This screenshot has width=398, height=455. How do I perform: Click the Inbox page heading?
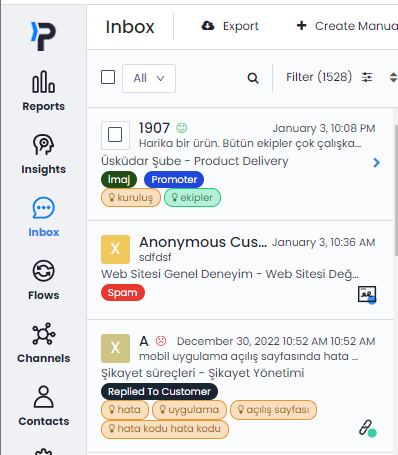pos(130,27)
